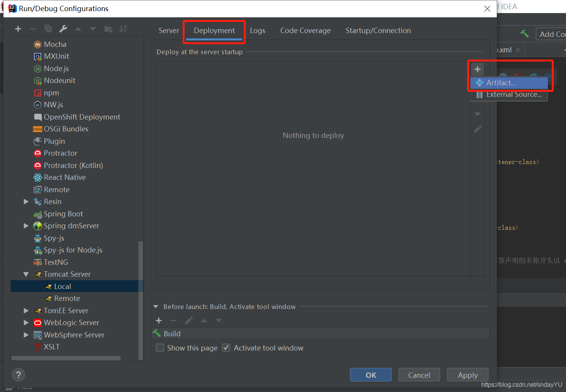Toggle Show this page checkbox
Viewport: 566px width, 392px height.
(x=160, y=348)
